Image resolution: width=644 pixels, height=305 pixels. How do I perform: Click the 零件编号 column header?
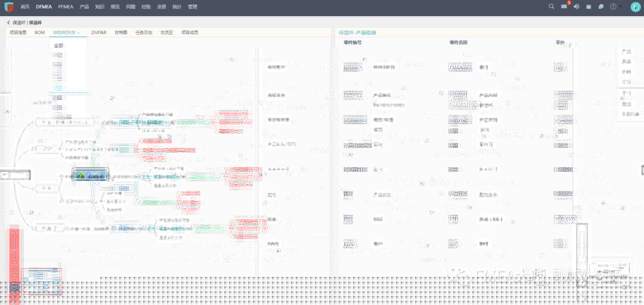tap(352, 42)
